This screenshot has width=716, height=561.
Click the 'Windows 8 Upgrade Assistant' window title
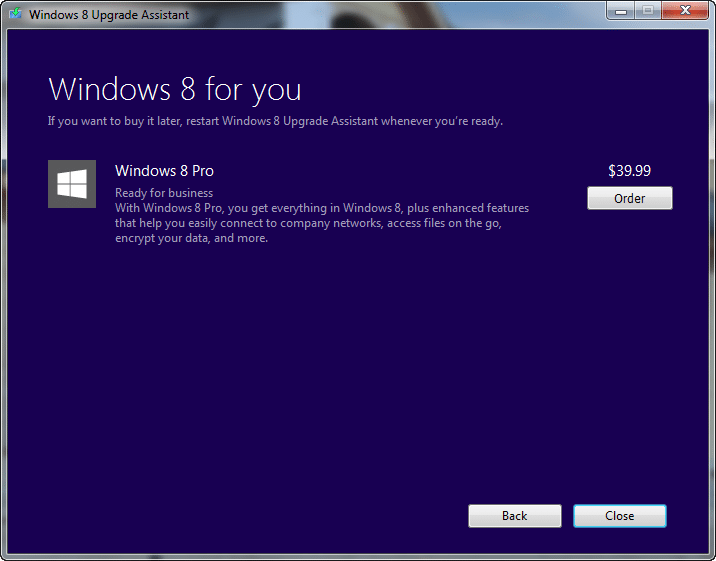point(109,15)
